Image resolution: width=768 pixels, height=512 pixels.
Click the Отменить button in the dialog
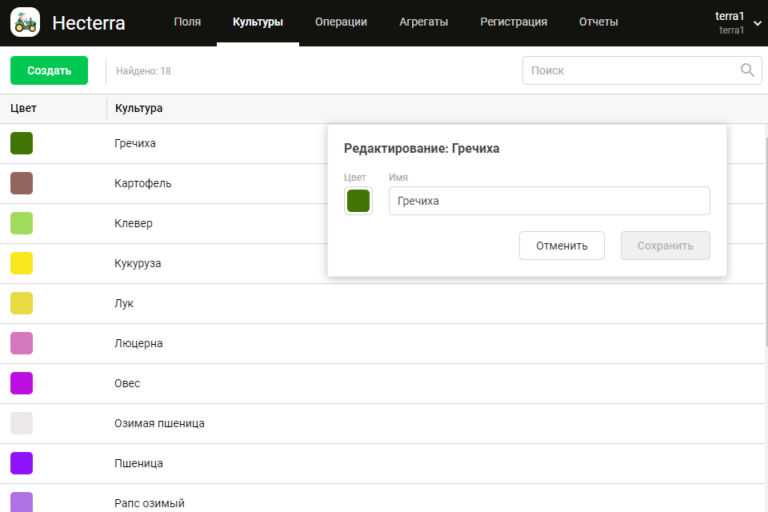tap(561, 245)
